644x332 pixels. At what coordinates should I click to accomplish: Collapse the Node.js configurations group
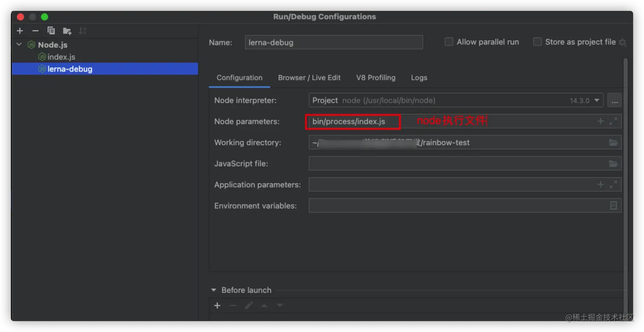[x=19, y=44]
